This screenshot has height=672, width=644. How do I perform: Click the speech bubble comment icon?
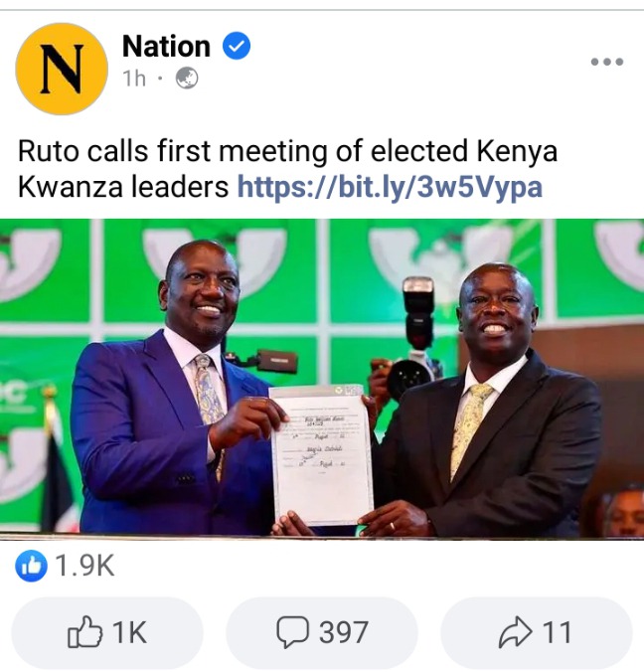(292, 631)
